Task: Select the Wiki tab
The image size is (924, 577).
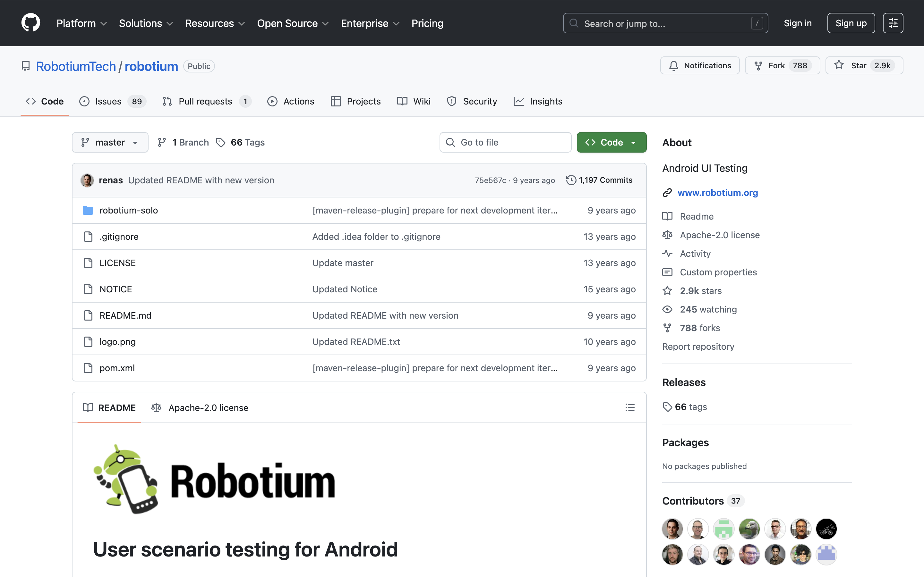Action: point(414,101)
